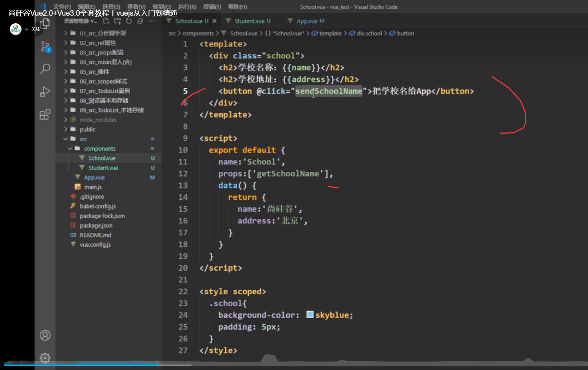Click the Accounts icon in activity bar

(45, 335)
